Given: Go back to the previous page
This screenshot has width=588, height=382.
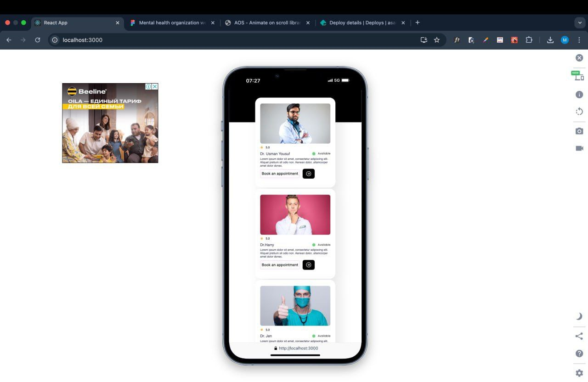Looking at the screenshot, I should click(x=9, y=40).
